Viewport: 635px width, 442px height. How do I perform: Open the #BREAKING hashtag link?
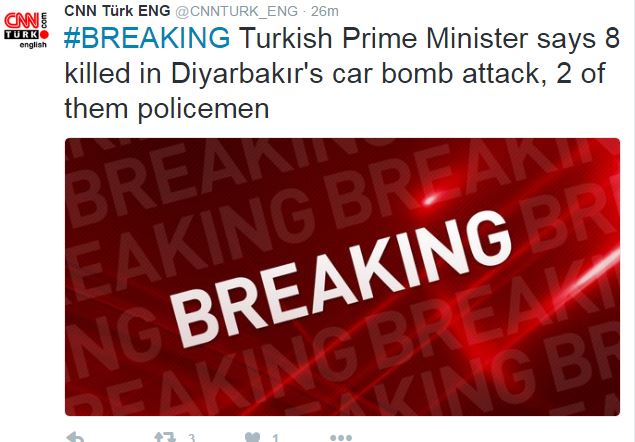(x=147, y=38)
